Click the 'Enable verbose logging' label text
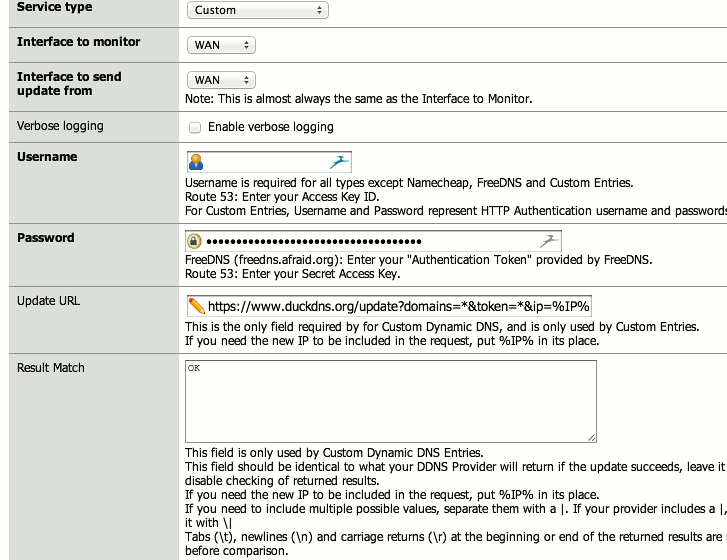Image resolution: width=727 pixels, height=560 pixels. click(x=270, y=127)
